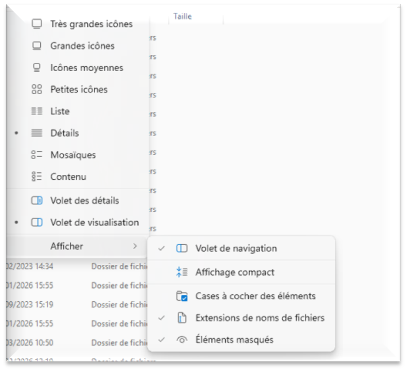Image resolution: width=407 pixels, height=371 pixels.
Task: Switch to Contenu view
Action: [x=78, y=177]
